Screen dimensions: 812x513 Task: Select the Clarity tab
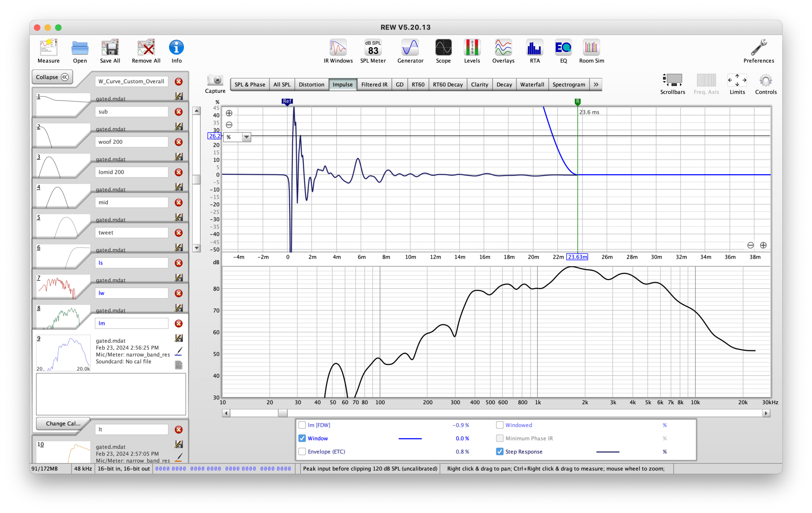[x=479, y=85]
